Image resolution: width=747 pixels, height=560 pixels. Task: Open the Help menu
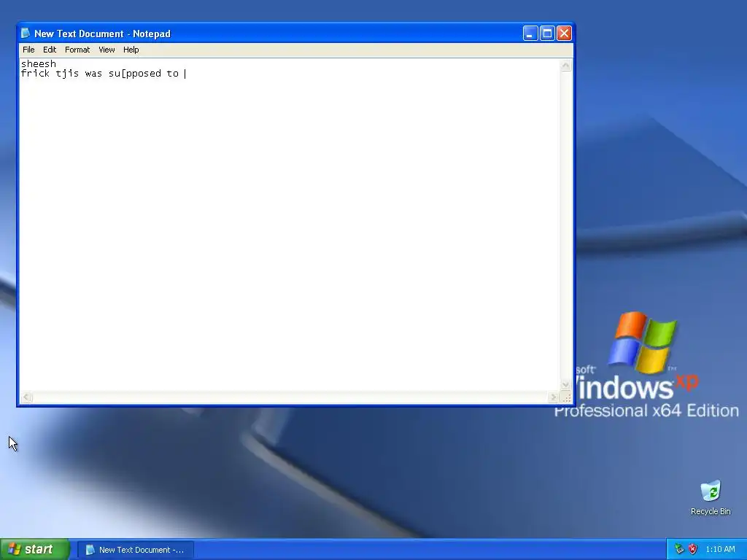pyautogui.click(x=131, y=50)
